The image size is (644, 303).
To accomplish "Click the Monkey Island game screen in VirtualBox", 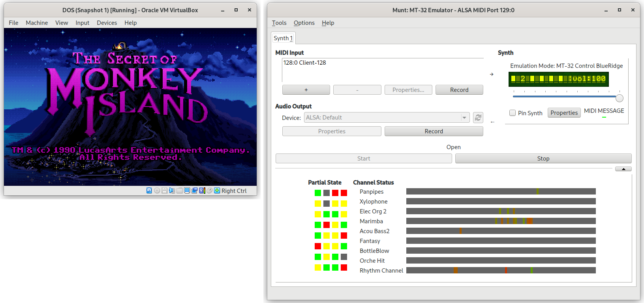I will pos(130,107).
